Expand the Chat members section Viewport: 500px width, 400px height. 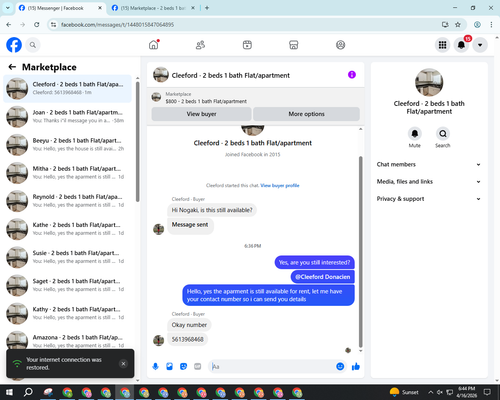429,164
